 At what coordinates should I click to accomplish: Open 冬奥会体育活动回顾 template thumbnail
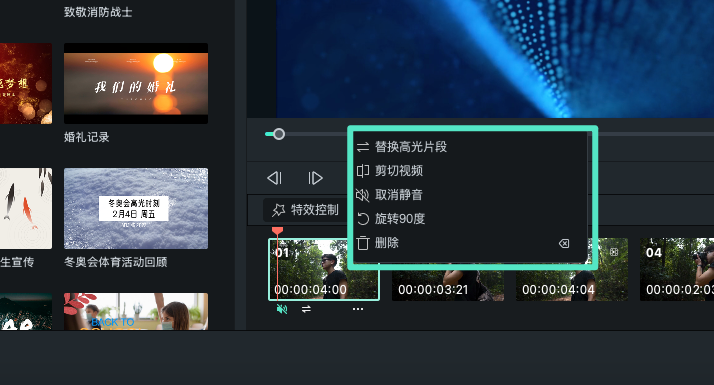(x=136, y=209)
